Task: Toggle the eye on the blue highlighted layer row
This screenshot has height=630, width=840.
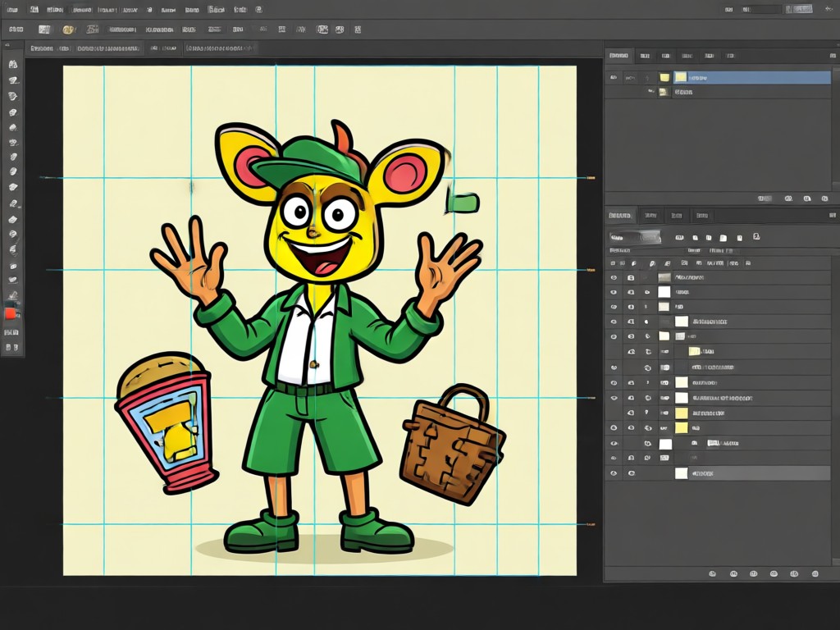Action: click(614, 78)
